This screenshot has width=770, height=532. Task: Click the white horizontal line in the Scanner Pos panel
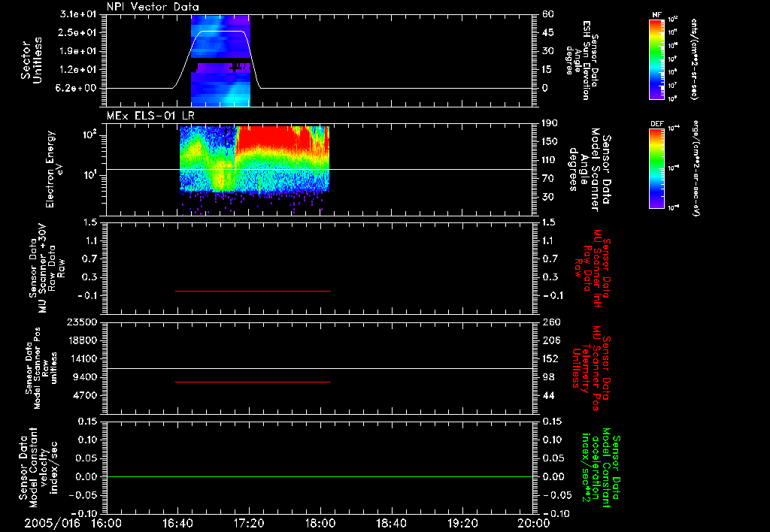coord(320,368)
